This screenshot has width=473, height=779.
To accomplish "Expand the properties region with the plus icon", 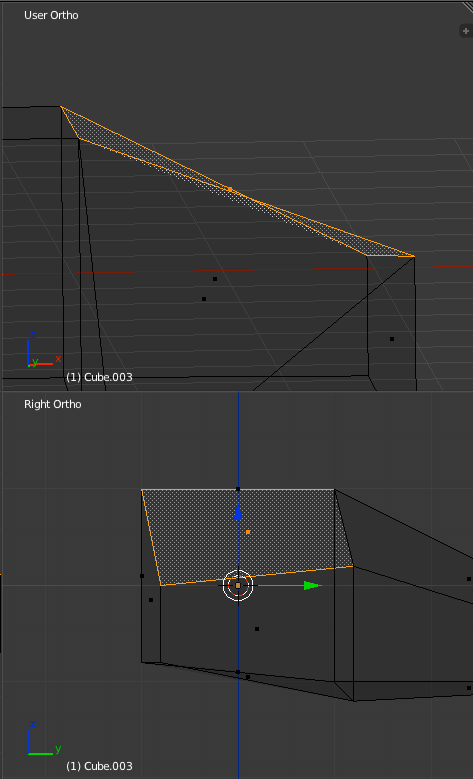I will (466, 31).
